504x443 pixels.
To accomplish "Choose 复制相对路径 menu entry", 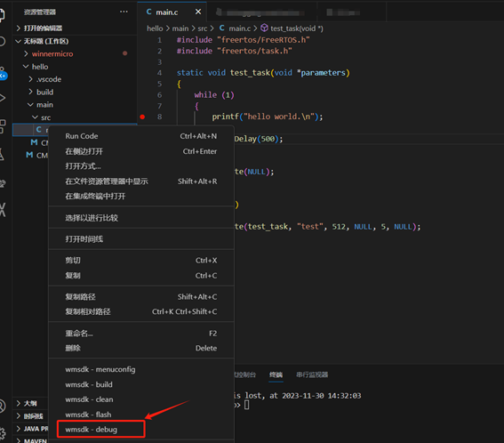I will 140,311.
